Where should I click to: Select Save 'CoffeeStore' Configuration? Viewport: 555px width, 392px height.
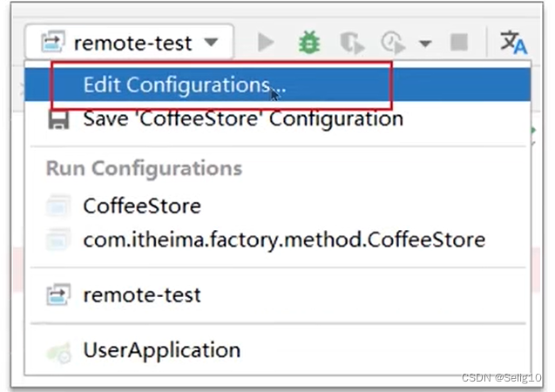click(277, 119)
